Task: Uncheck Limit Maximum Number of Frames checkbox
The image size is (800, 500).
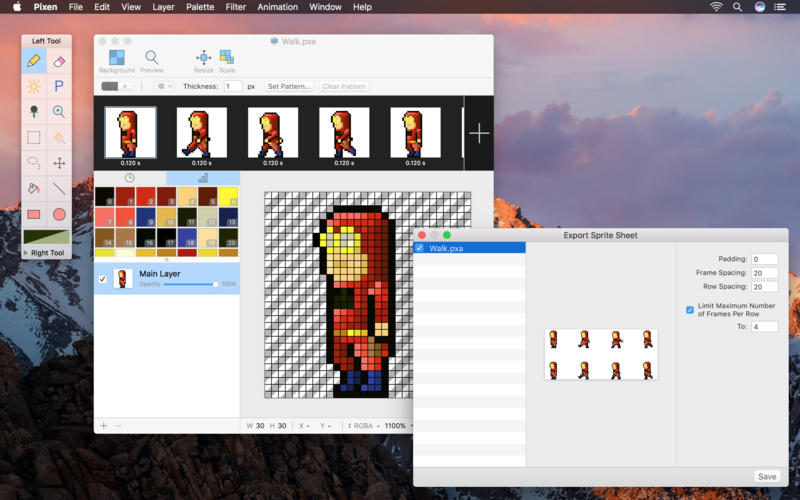Action: pyautogui.click(x=690, y=310)
